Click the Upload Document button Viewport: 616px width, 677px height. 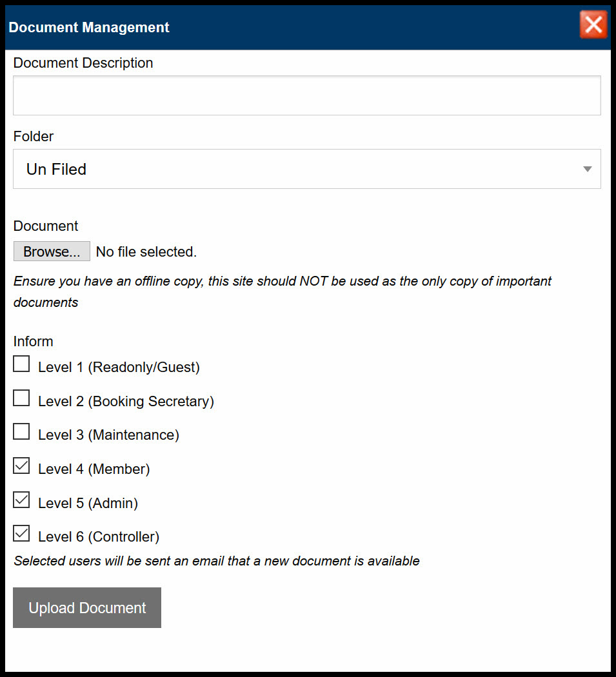[x=87, y=607]
